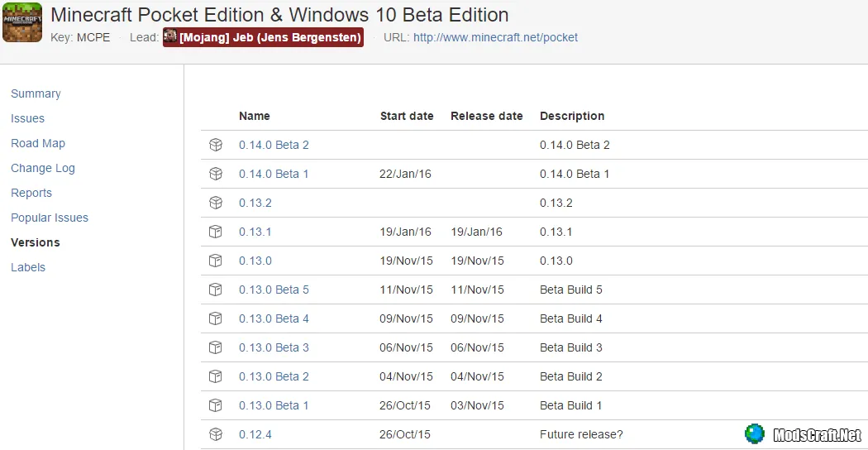The height and width of the screenshot is (450, 868).
Task: Click Jeb's avatar icon in Lead field
Action: coord(170,36)
